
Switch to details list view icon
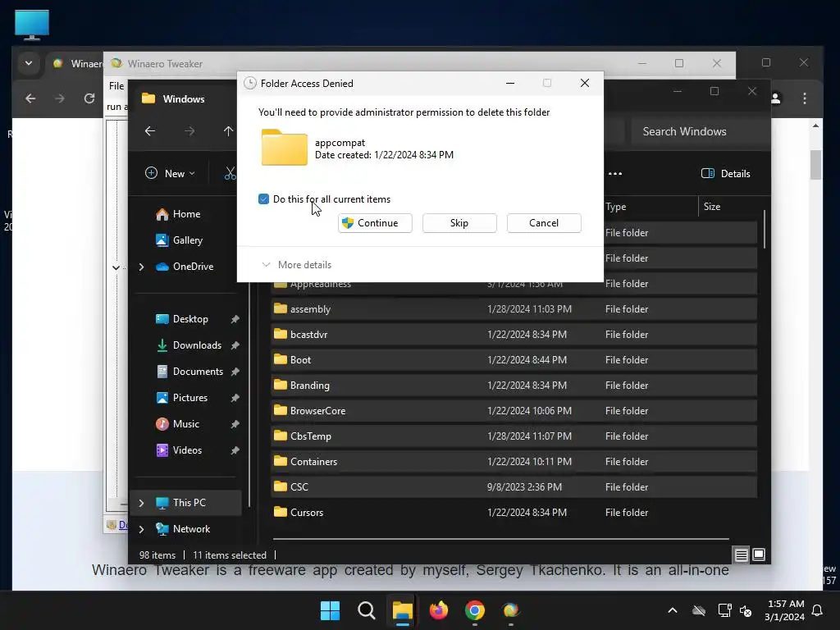pyautogui.click(x=741, y=555)
